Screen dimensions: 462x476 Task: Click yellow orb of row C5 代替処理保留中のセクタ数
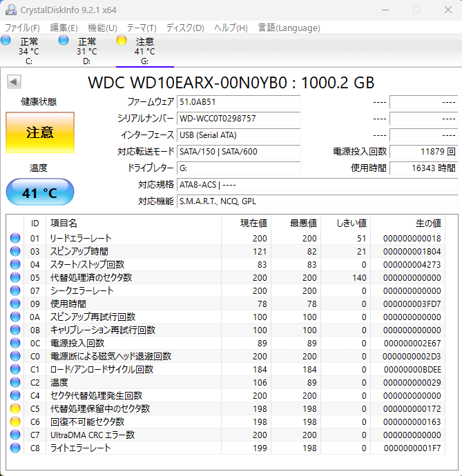click(15, 408)
